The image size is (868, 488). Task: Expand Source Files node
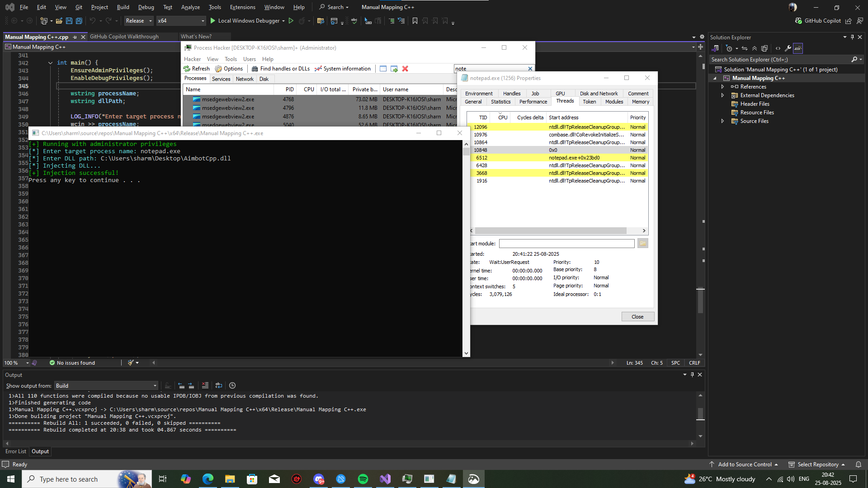(x=722, y=121)
